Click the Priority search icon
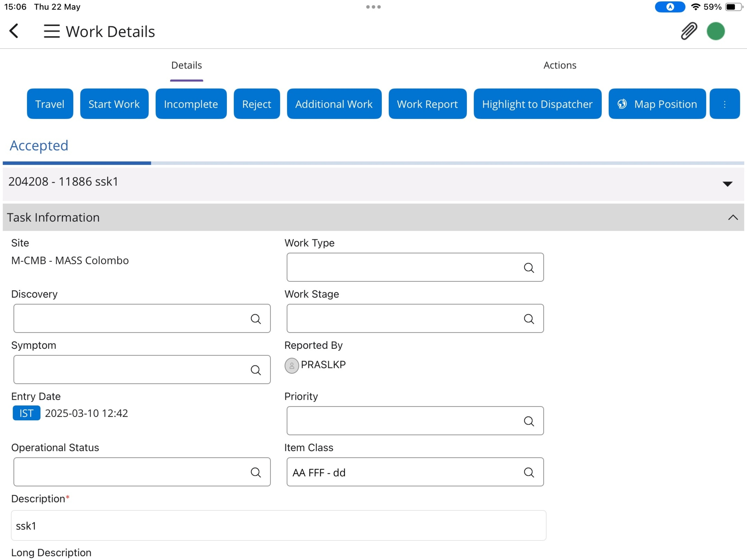Screen dimensions: 747x560 pyautogui.click(x=528, y=421)
